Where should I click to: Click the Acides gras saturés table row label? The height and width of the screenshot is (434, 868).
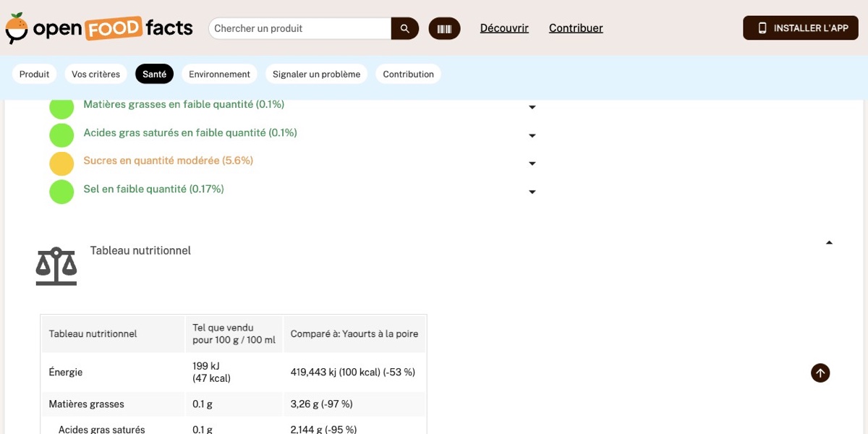click(x=102, y=430)
